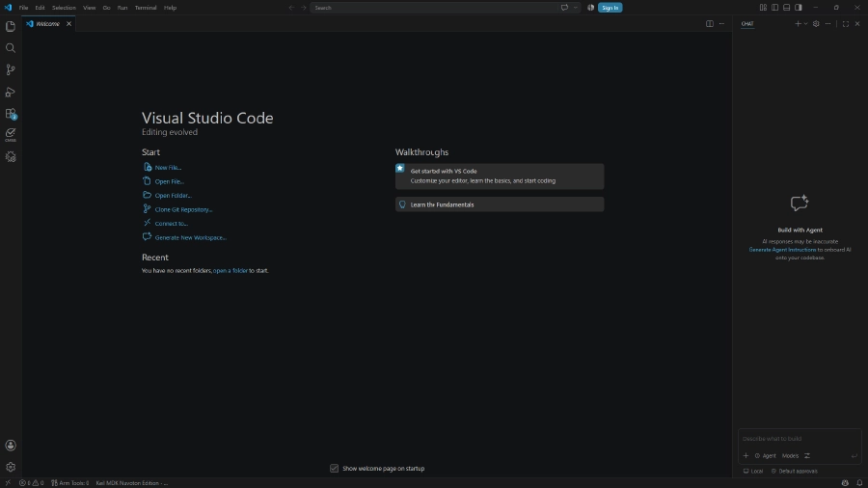Open Get started with VS Code walkthrough

[500, 176]
